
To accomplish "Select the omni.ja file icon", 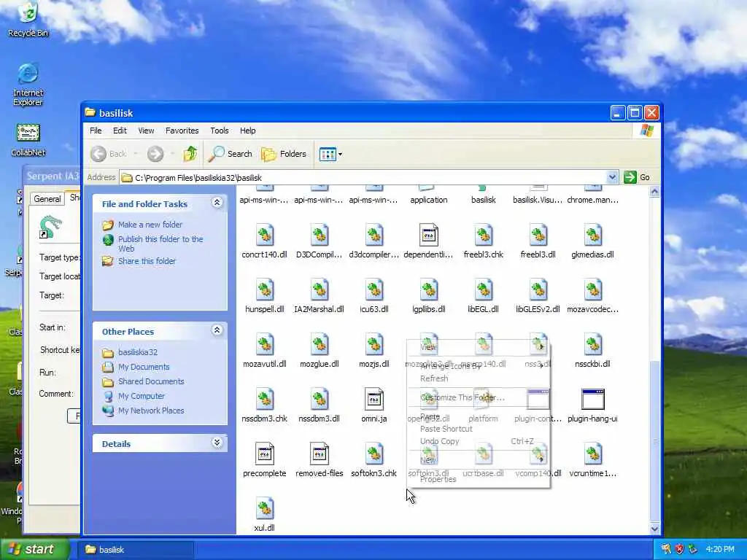I will point(374,400).
